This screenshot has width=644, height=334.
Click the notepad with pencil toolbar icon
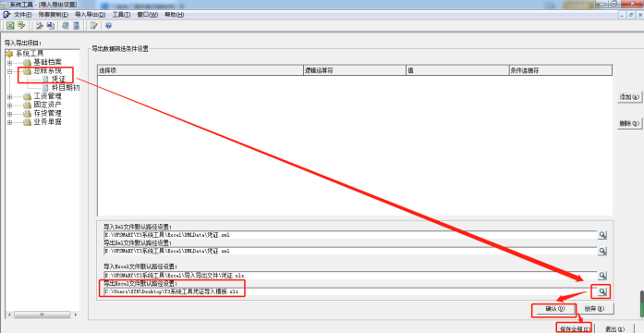pyautogui.click(x=93, y=26)
